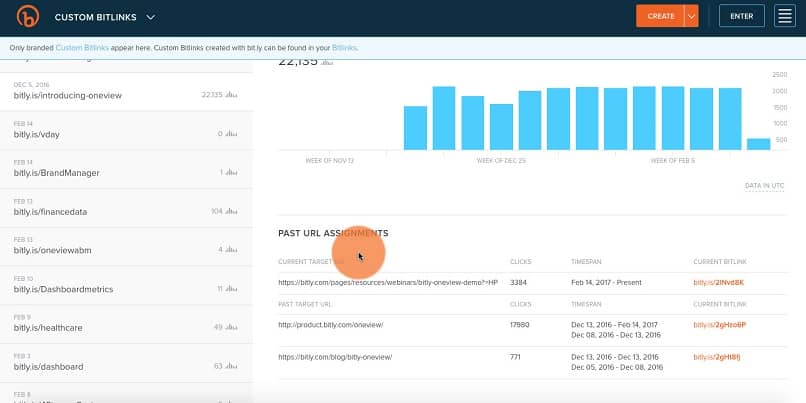The width and height of the screenshot is (806, 403).
Task: Open bitlink bitly.is/2gHt8fj
Action: tap(717, 357)
